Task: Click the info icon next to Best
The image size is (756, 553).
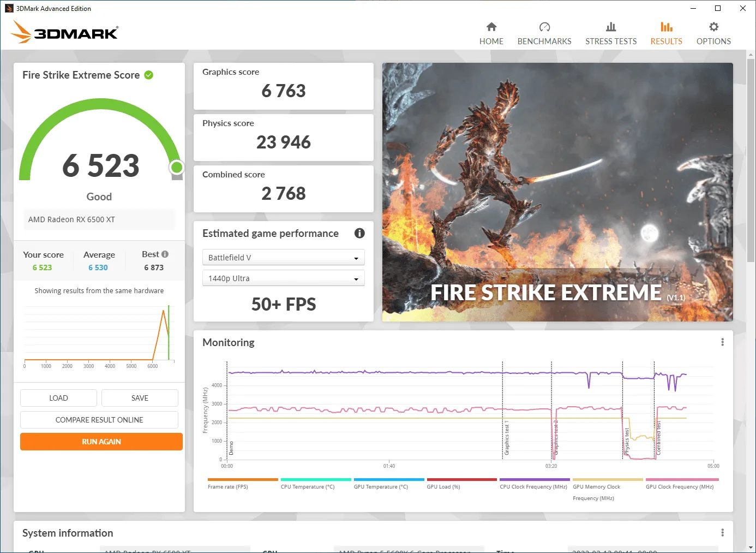Action: click(x=165, y=254)
